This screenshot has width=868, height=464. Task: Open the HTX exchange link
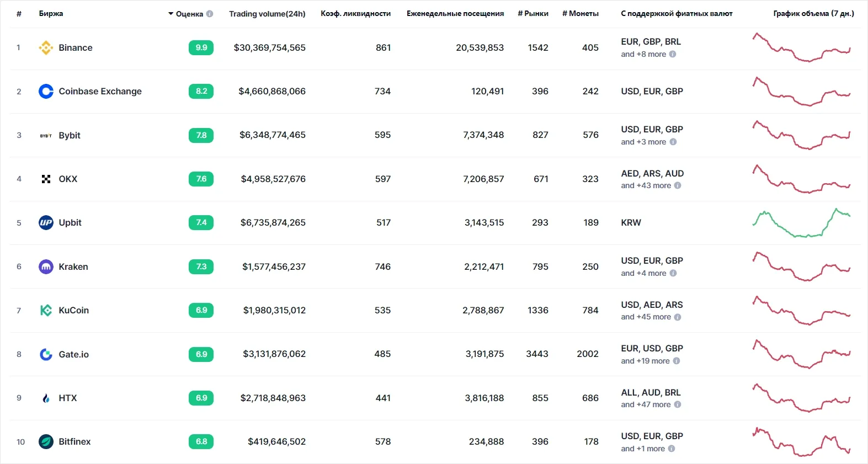(68, 398)
